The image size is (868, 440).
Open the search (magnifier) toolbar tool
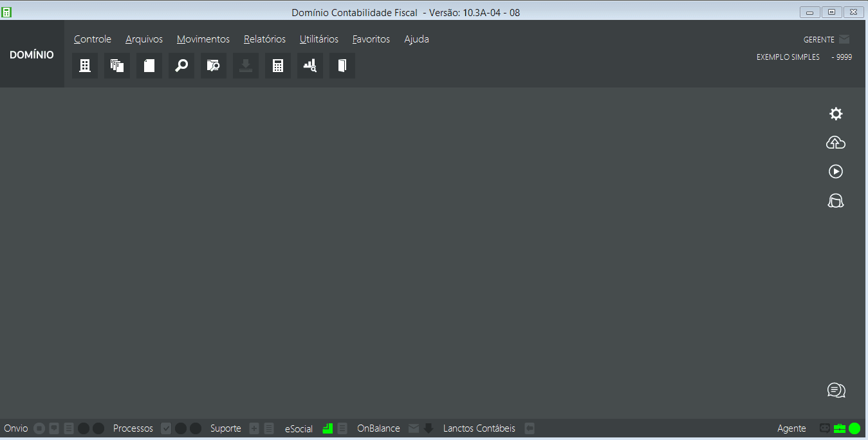click(x=181, y=65)
